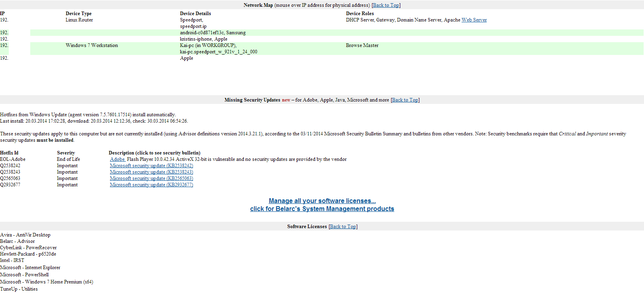
Task: Select the Windows 7 Workstation device type
Action: (92, 45)
